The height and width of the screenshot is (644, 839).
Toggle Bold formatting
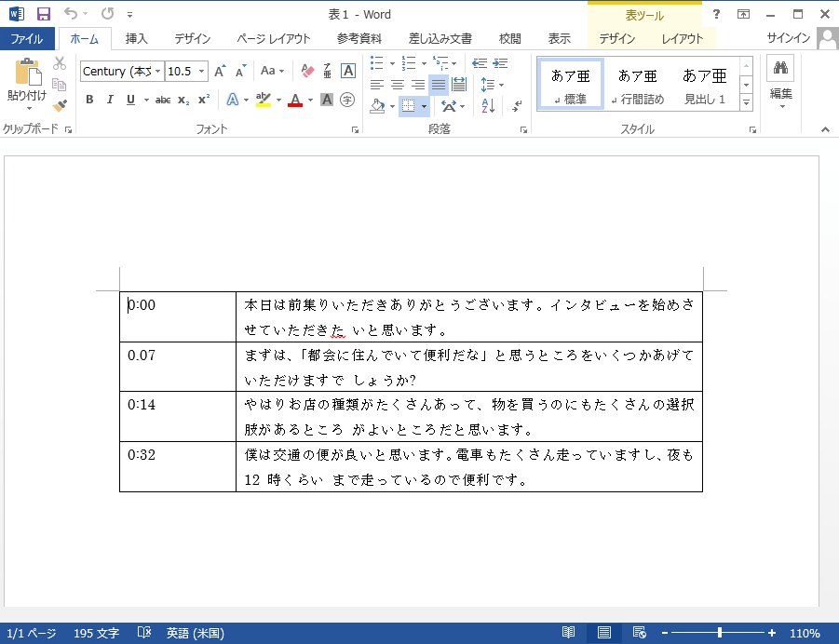click(89, 100)
